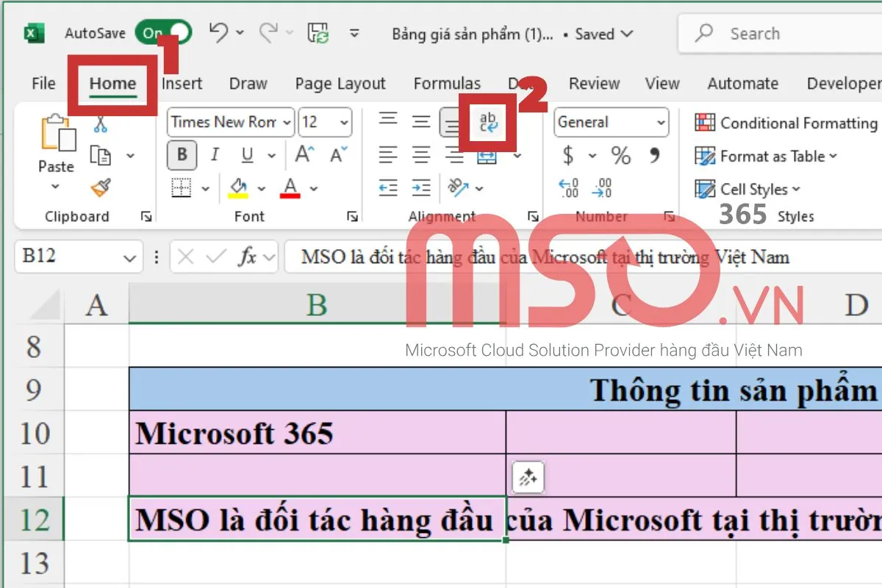Click the Insert Function fx icon
The image size is (882, 588).
click(x=247, y=257)
